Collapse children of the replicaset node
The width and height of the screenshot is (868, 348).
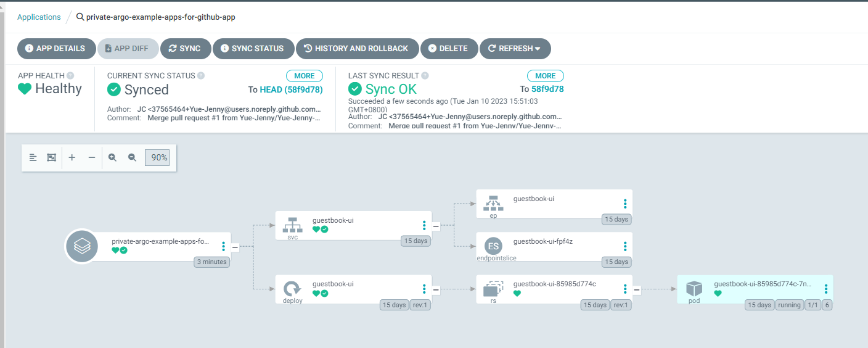click(637, 289)
